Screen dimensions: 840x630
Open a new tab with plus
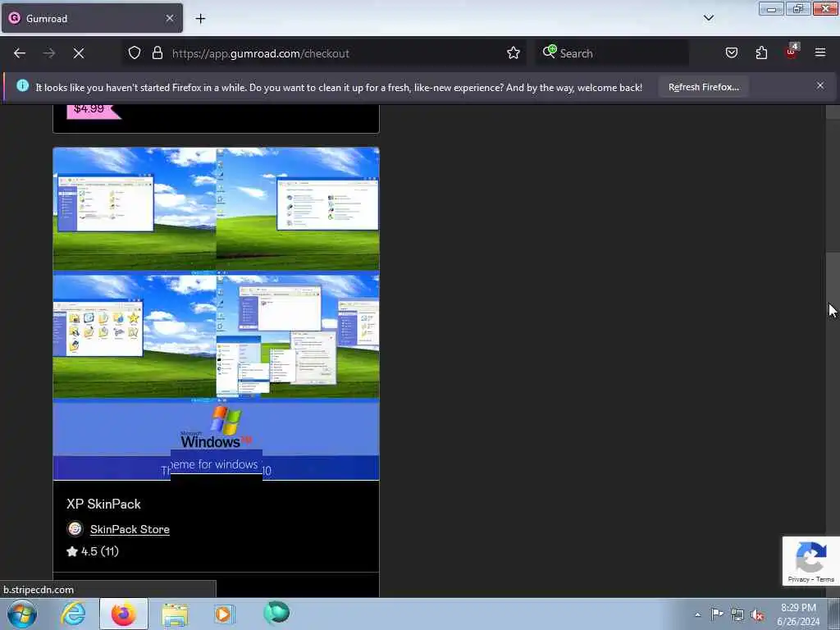coord(200,19)
